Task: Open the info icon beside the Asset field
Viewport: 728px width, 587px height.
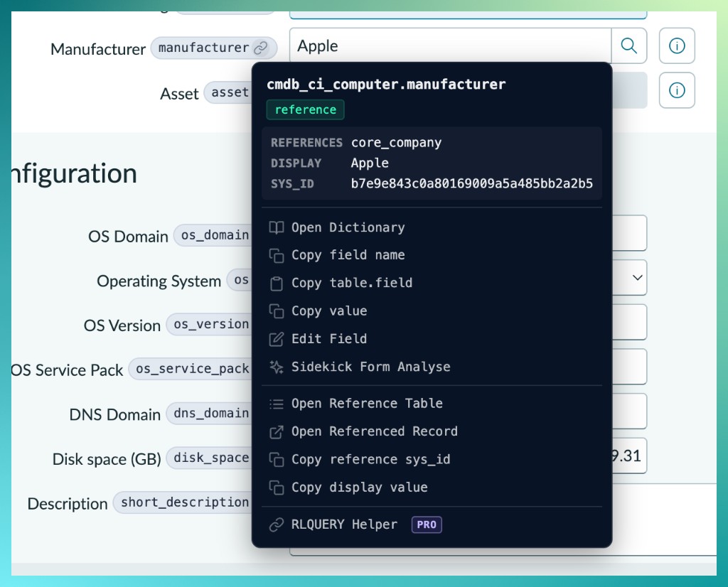Action: tap(677, 90)
